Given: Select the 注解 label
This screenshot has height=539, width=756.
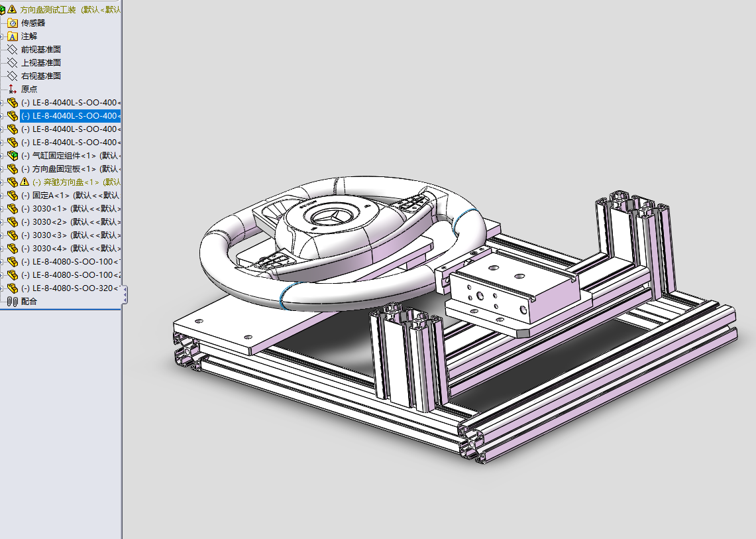Looking at the screenshot, I should [x=29, y=36].
